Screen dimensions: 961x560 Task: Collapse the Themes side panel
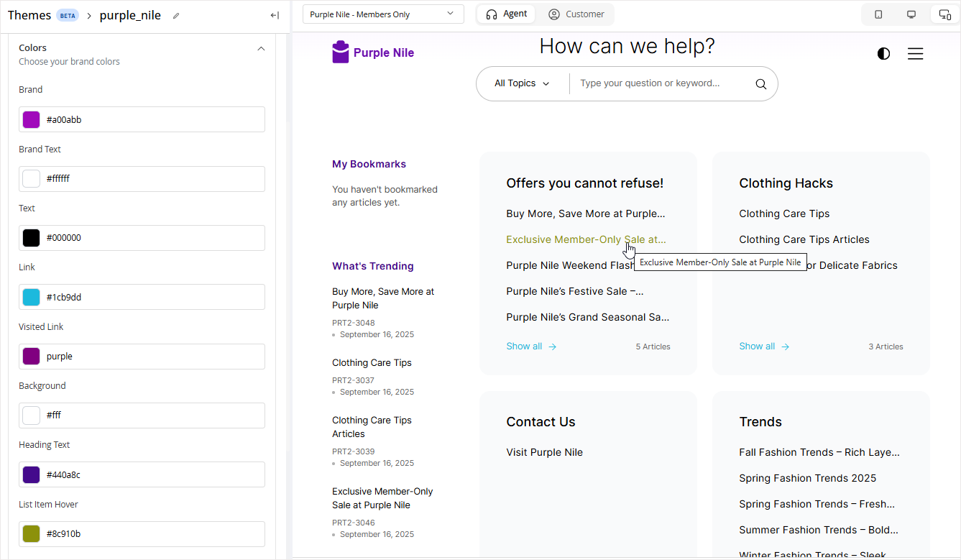pos(275,16)
